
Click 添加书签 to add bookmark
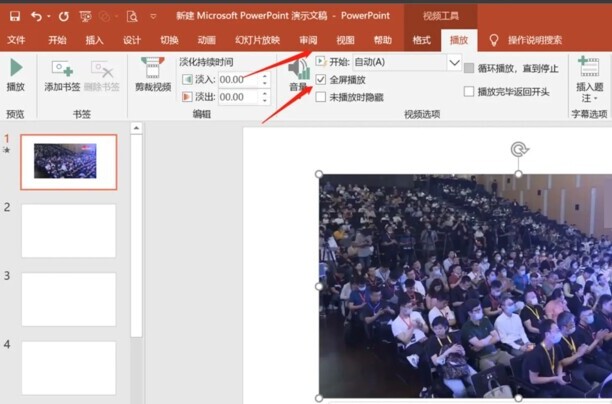click(62, 76)
